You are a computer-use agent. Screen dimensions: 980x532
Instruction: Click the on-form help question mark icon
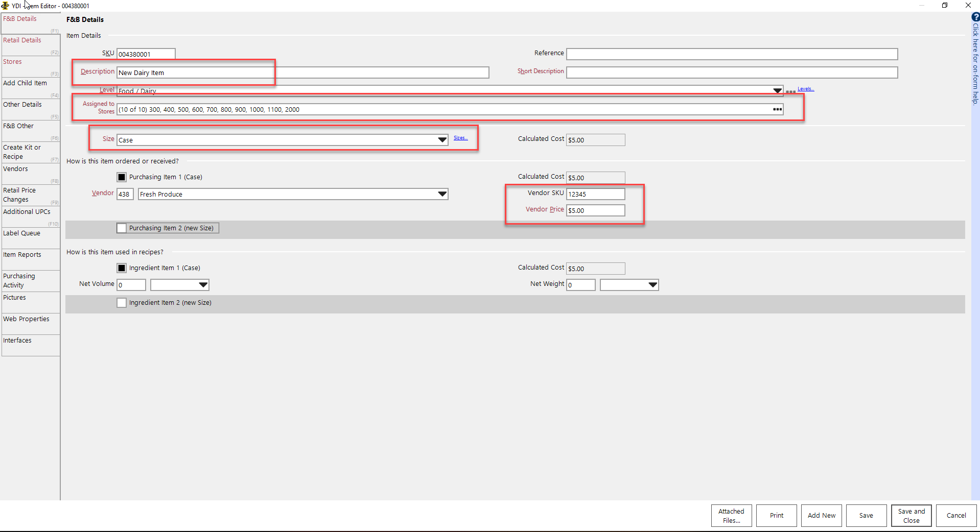tap(975, 17)
